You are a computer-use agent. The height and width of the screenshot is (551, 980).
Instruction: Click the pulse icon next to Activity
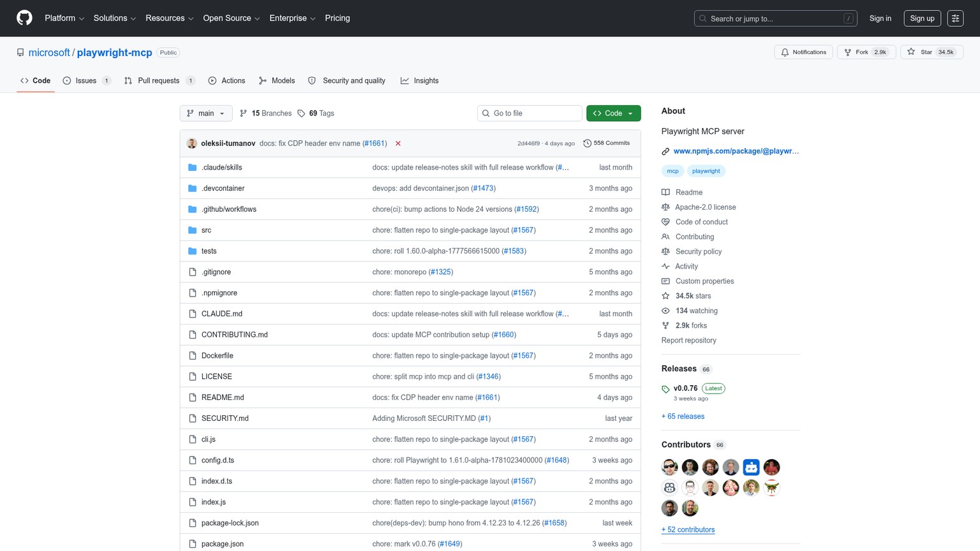point(665,267)
